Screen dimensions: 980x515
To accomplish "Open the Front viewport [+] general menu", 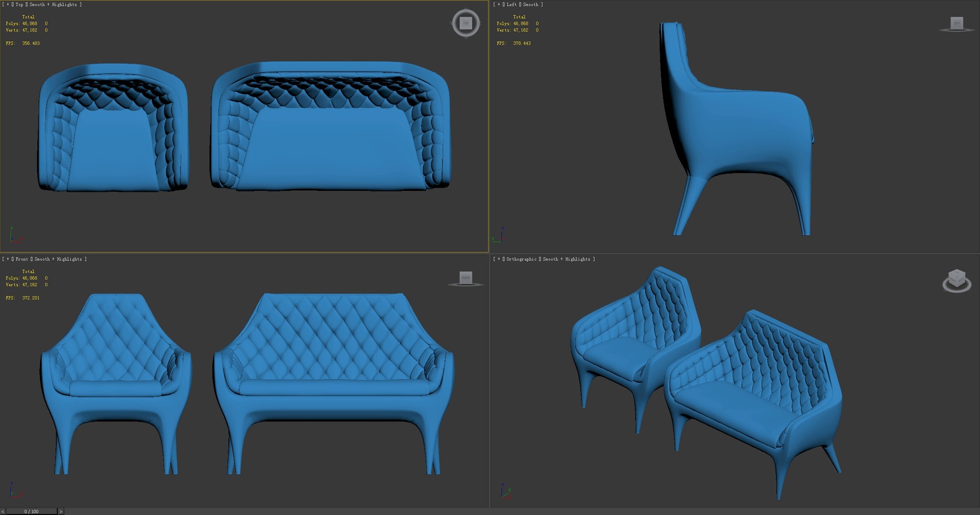I will (8, 259).
